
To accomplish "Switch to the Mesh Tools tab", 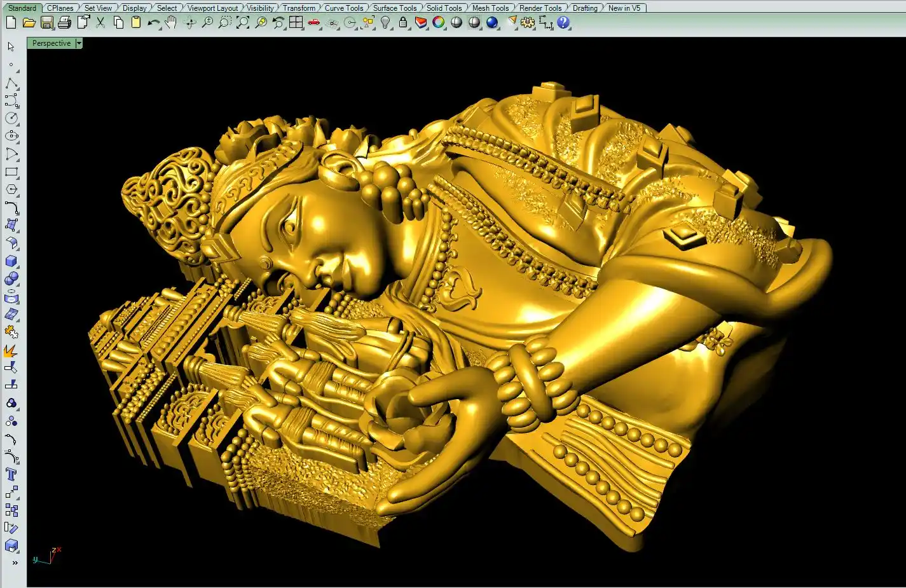I will (490, 8).
